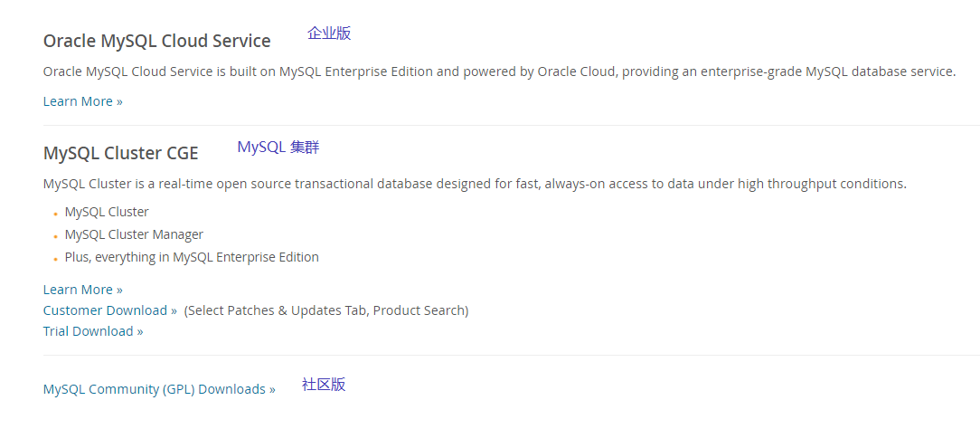Click the MySQL Cluster real-time database description
This screenshot has height=429, width=980.
[x=475, y=184]
